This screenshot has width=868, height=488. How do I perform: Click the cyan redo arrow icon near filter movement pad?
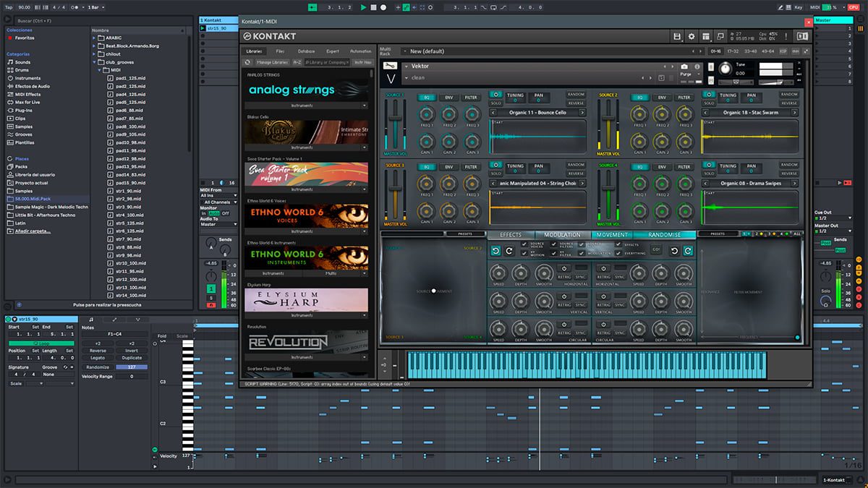click(x=688, y=251)
